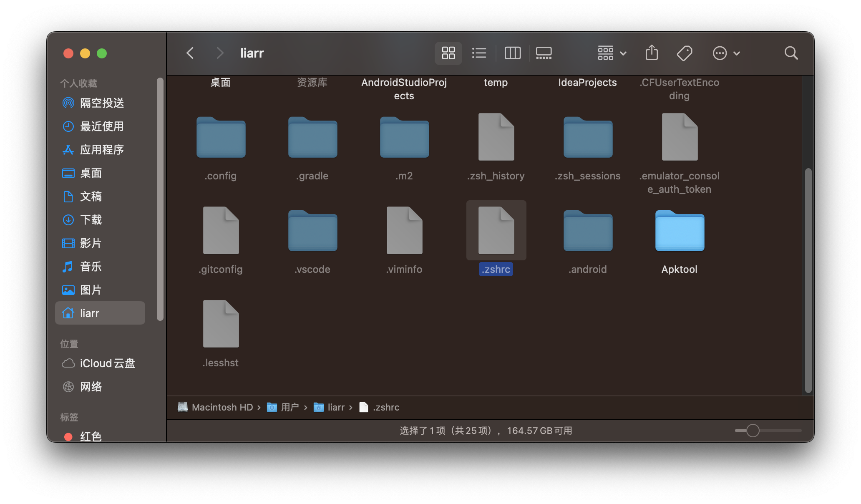This screenshot has height=504, width=861.
Task: Open Applications 应用程序 in sidebar
Action: [x=100, y=149]
